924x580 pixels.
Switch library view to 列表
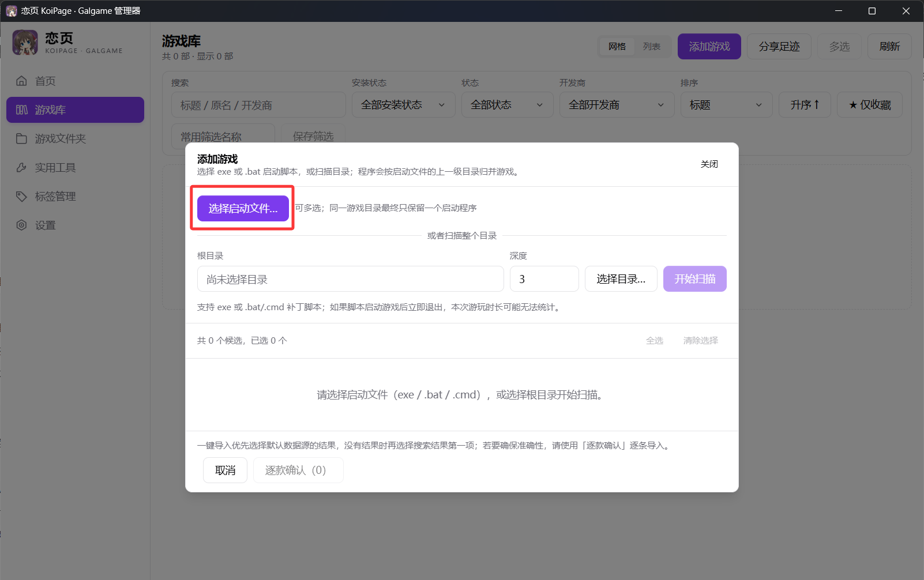[x=651, y=46]
